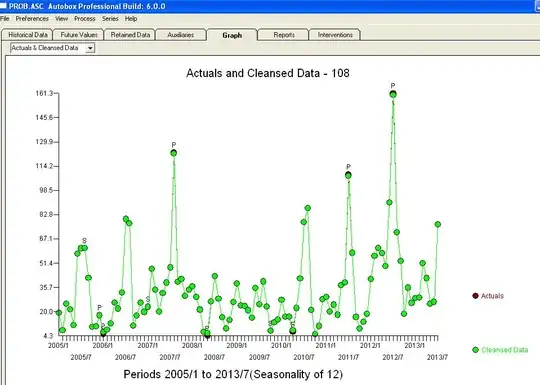Open the View menu

[62, 19]
